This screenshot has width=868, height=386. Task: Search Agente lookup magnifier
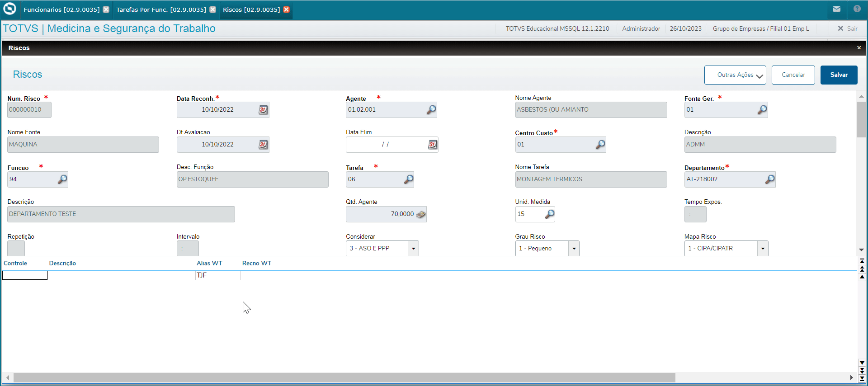point(431,110)
